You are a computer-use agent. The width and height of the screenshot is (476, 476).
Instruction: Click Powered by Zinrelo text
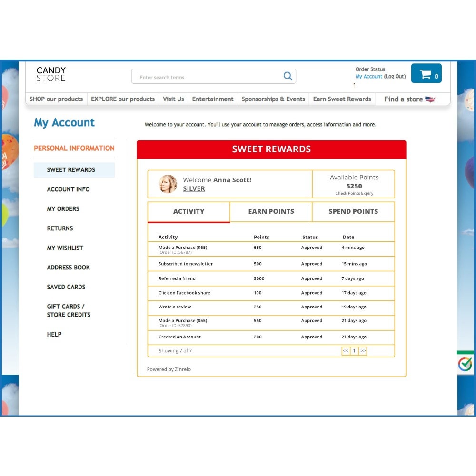tap(169, 369)
